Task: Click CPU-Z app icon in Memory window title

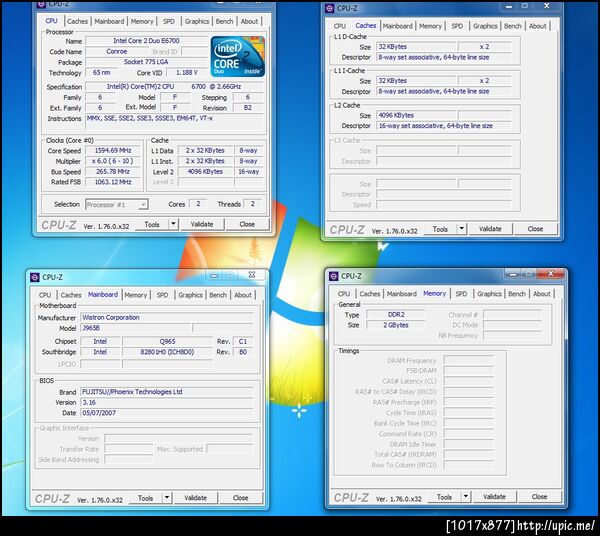Action: coord(334,276)
